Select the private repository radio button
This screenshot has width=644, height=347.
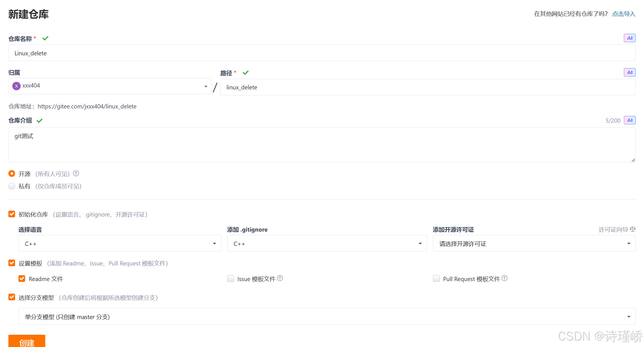tap(12, 186)
